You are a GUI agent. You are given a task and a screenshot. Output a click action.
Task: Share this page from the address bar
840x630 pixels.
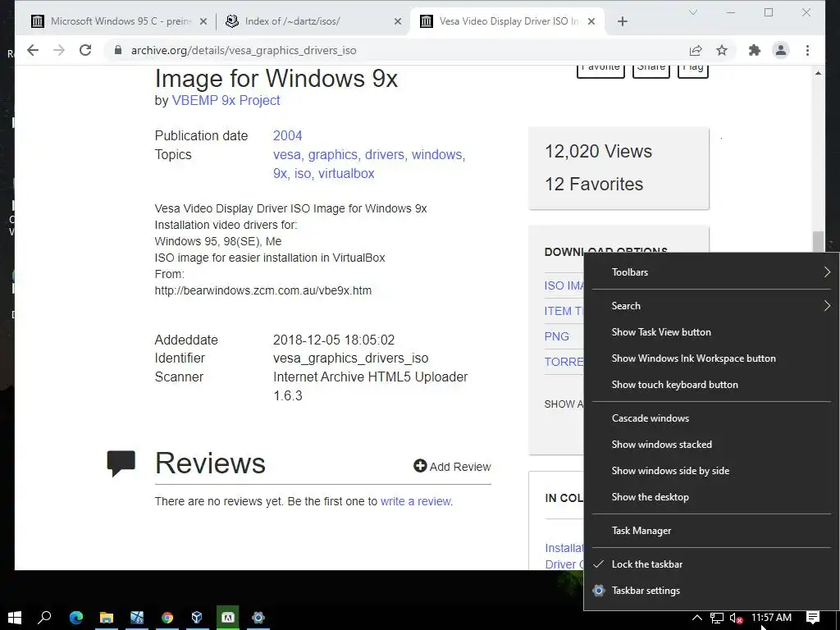pyautogui.click(x=696, y=50)
